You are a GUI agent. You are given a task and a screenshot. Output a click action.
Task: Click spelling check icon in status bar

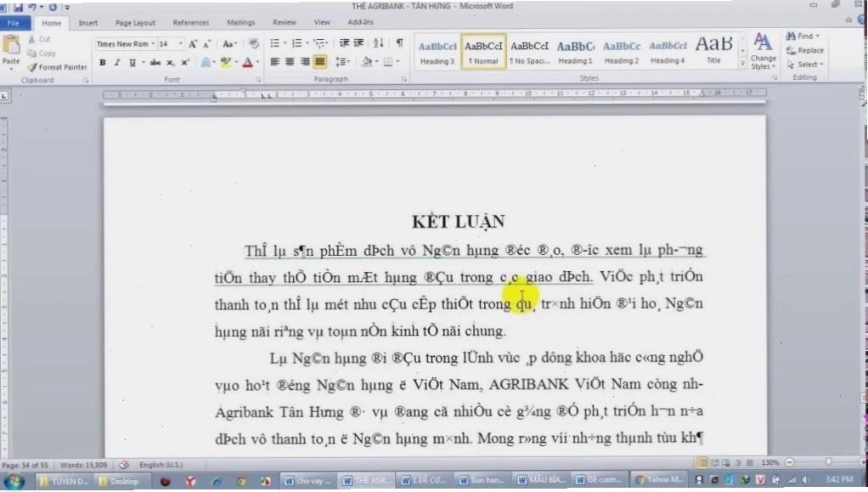[x=124, y=465]
